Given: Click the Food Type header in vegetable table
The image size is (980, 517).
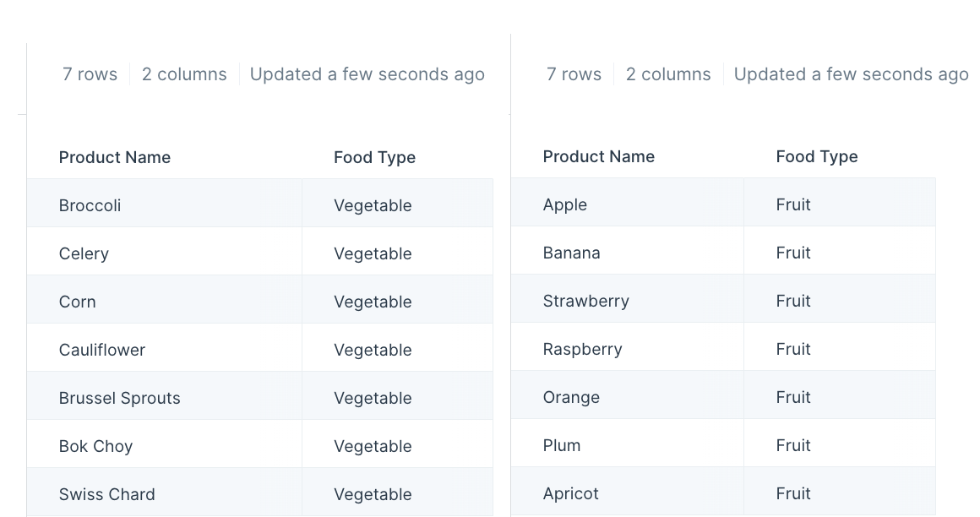Looking at the screenshot, I should coord(374,157).
